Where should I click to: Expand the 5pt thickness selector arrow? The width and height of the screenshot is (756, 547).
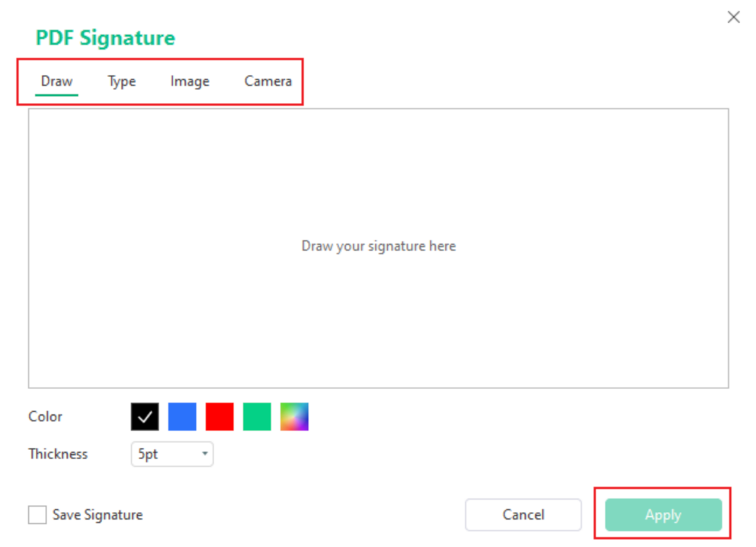(204, 454)
